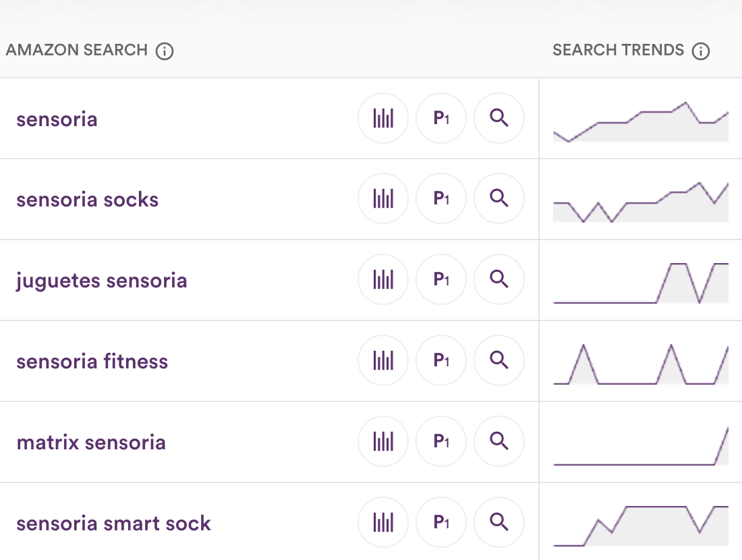Open the matrix sensoria trend sparkline
742x560 pixels.
coord(641,445)
